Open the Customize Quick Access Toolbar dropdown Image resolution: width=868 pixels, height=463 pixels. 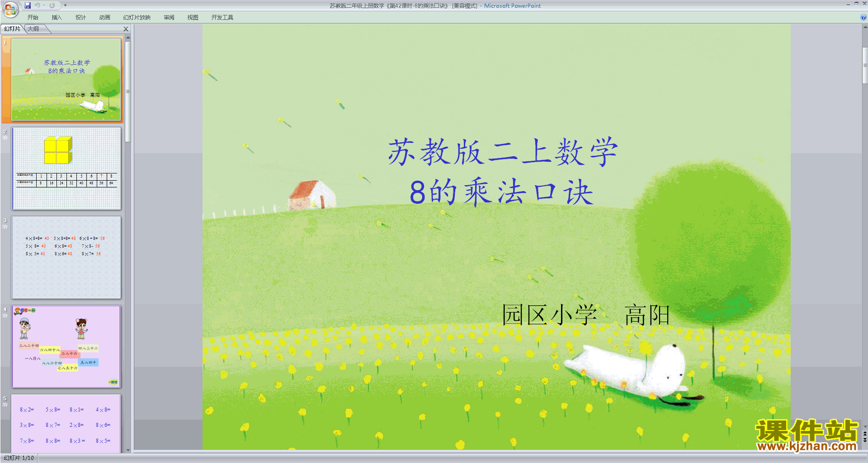pos(65,5)
